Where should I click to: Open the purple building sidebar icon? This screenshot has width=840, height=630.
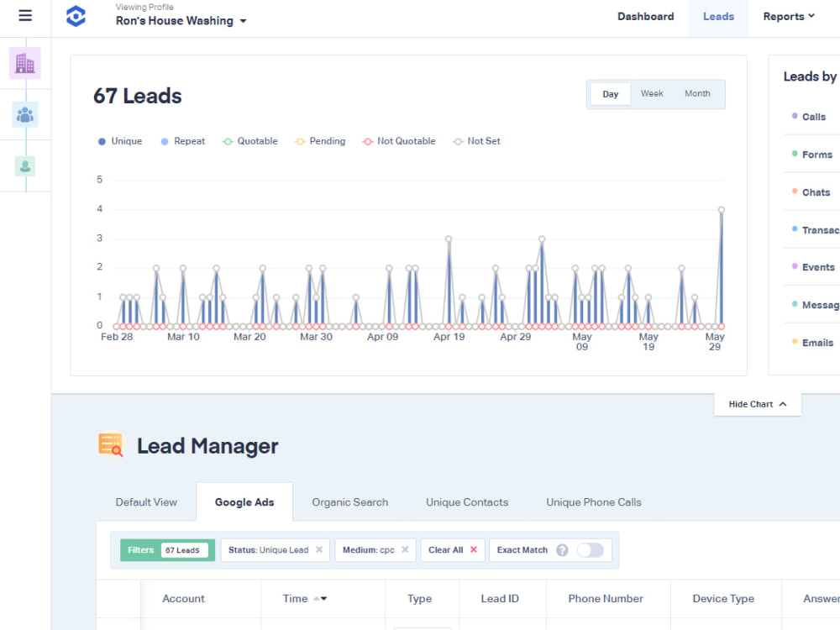click(25, 63)
